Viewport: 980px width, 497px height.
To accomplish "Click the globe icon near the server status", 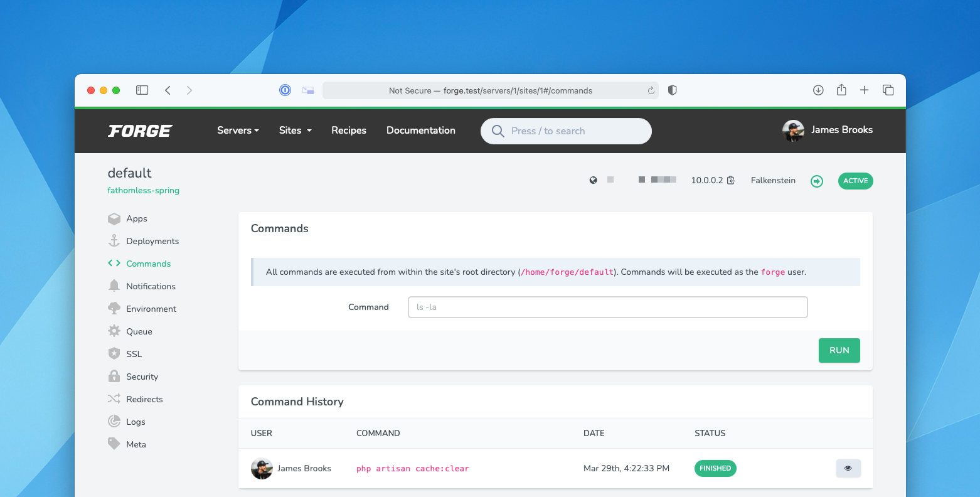I will click(x=593, y=179).
